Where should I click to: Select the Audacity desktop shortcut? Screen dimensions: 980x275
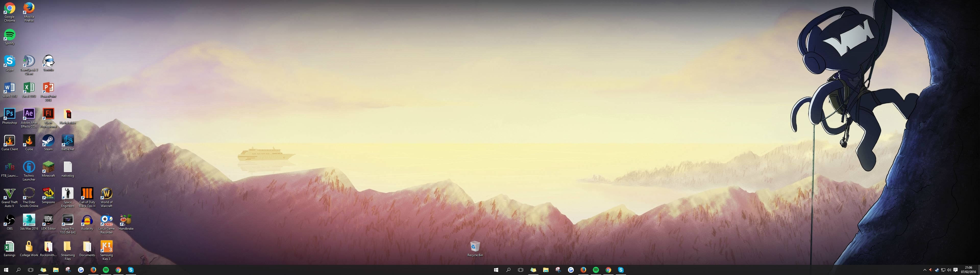click(x=87, y=220)
